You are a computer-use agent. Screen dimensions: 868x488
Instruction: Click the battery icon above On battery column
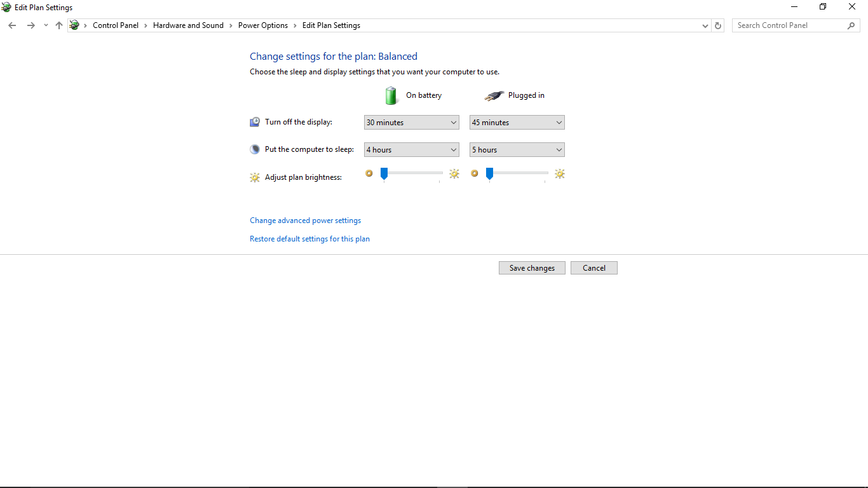pyautogui.click(x=391, y=95)
